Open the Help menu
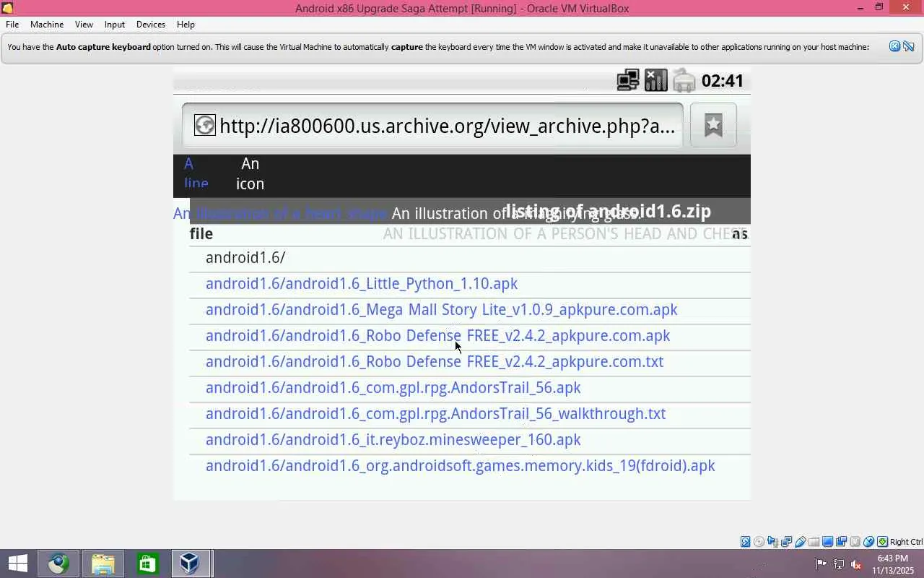Viewport: 924px width, 578px height. coord(186,25)
